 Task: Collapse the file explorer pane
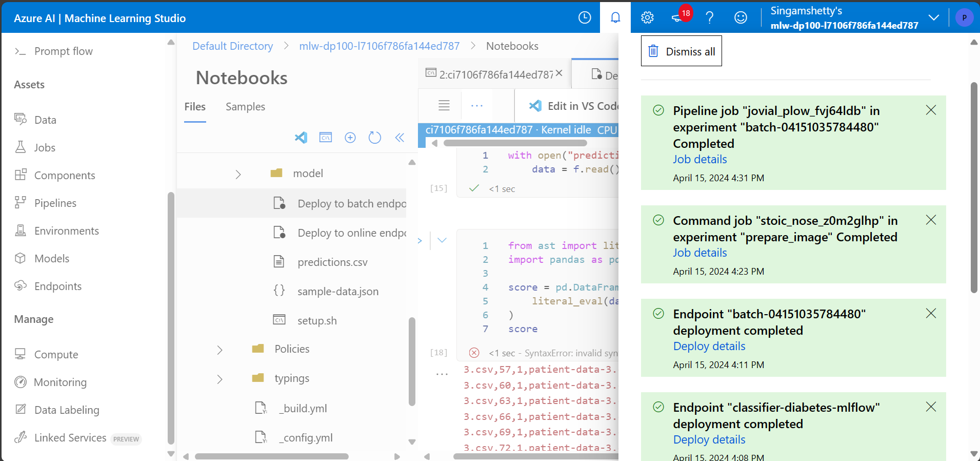(x=399, y=138)
